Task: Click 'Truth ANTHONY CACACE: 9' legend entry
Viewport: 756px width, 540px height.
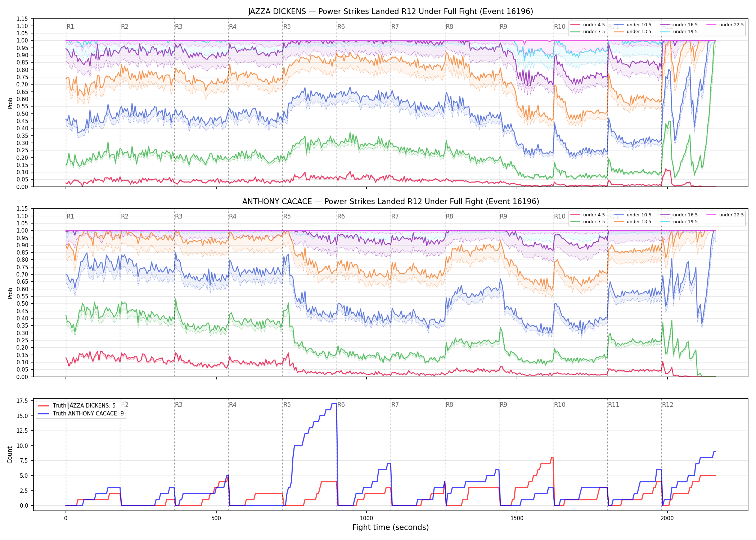Action: point(81,414)
